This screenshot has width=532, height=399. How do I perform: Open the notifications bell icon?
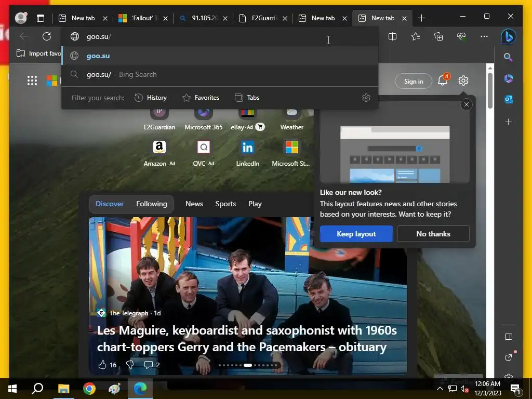click(x=443, y=80)
